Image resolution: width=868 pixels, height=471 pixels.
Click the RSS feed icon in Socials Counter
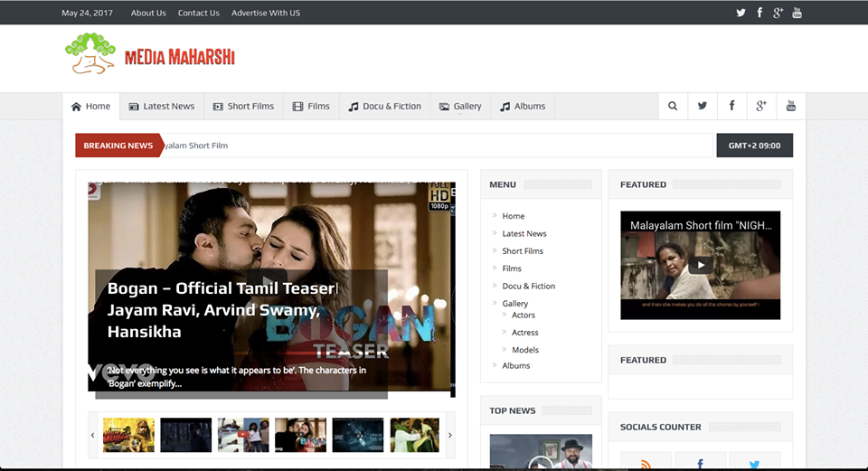click(x=646, y=463)
